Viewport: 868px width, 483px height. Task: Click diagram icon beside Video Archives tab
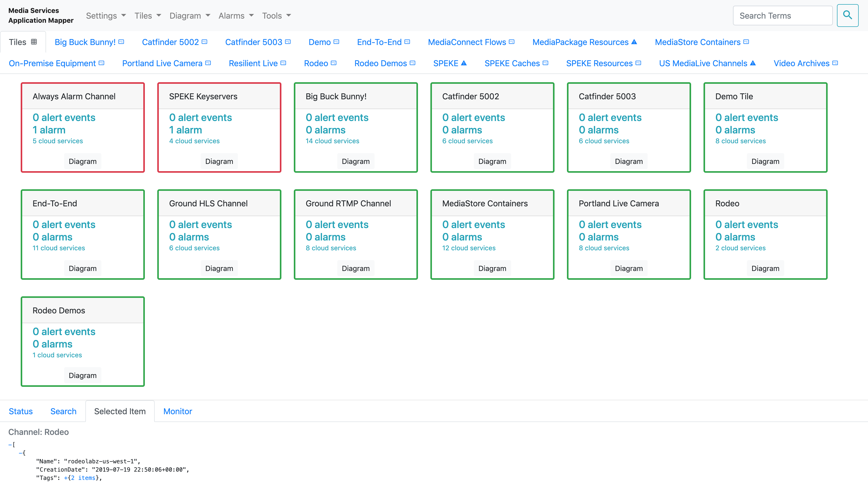coord(835,63)
